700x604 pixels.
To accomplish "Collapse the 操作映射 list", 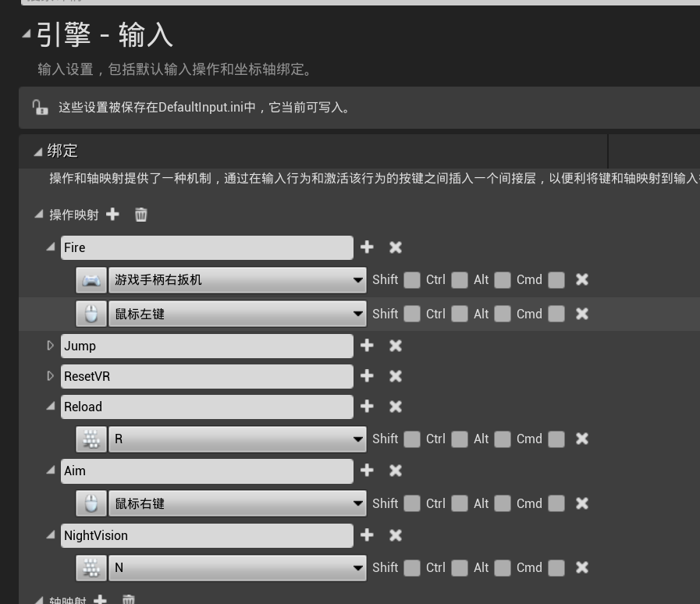I will pyautogui.click(x=39, y=215).
